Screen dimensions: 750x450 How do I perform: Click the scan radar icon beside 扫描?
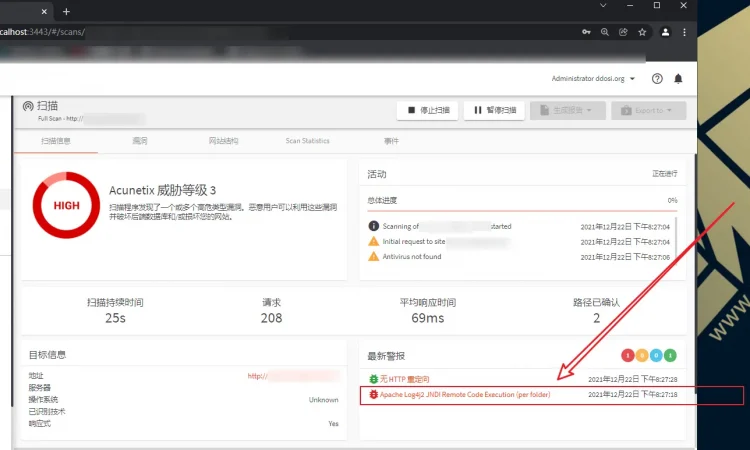point(28,106)
